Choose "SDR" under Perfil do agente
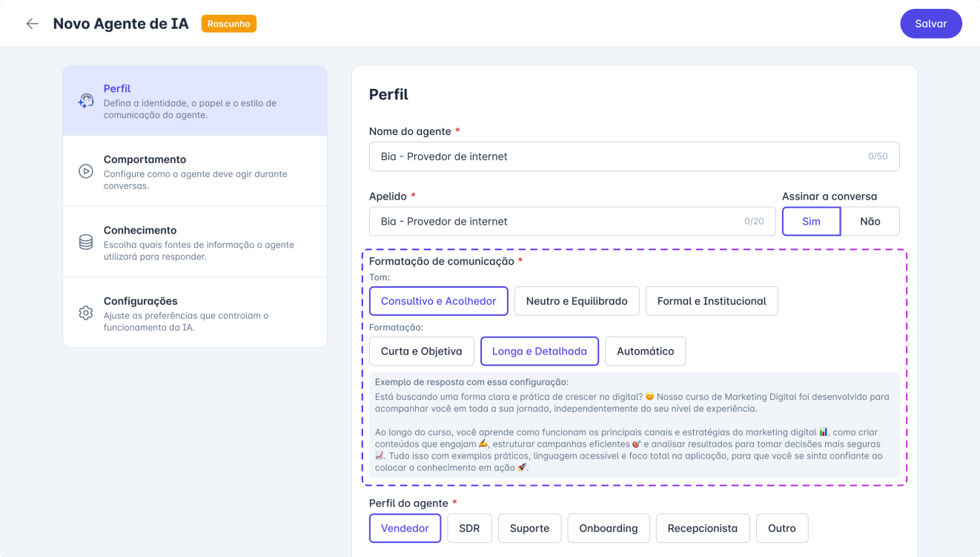This screenshot has width=980, height=557. (469, 527)
